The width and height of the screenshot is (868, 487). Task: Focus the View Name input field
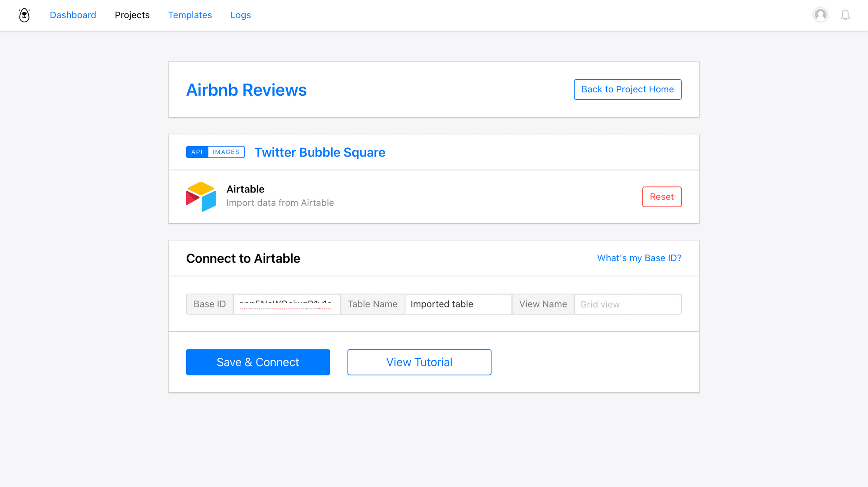tap(628, 304)
